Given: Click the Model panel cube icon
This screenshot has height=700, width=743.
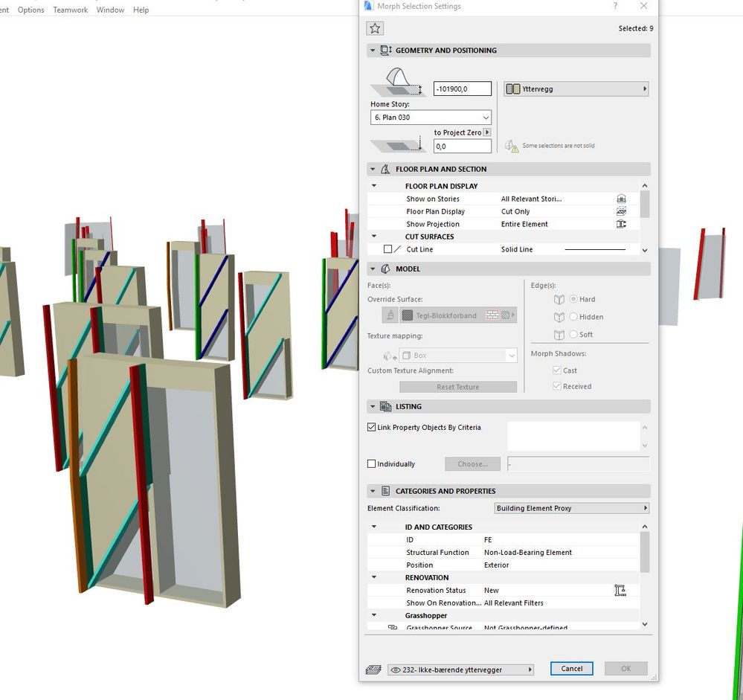Looking at the screenshot, I should coord(386,269).
